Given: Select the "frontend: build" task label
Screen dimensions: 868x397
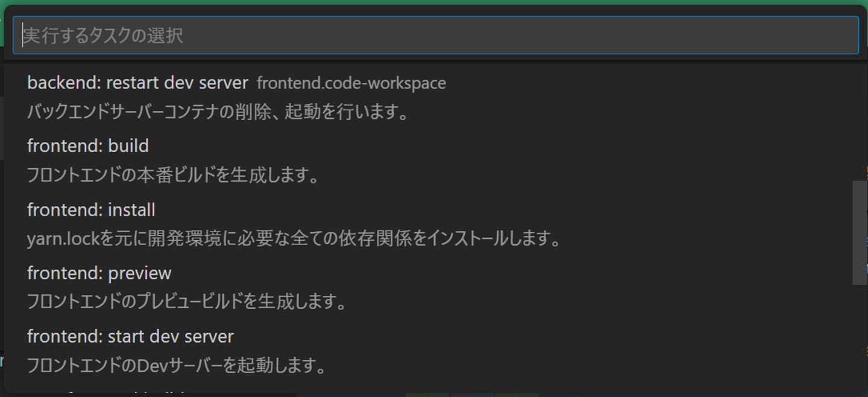Looking at the screenshot, I should (x=88, y=146).
